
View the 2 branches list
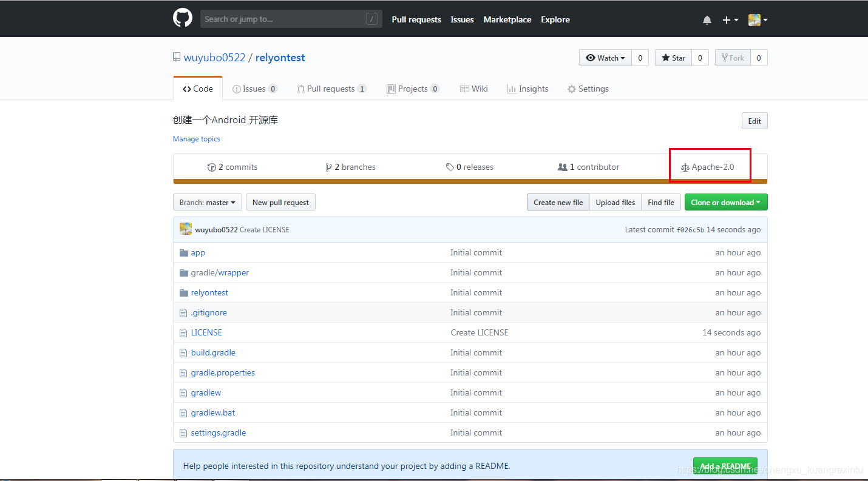tap(351, 167)
